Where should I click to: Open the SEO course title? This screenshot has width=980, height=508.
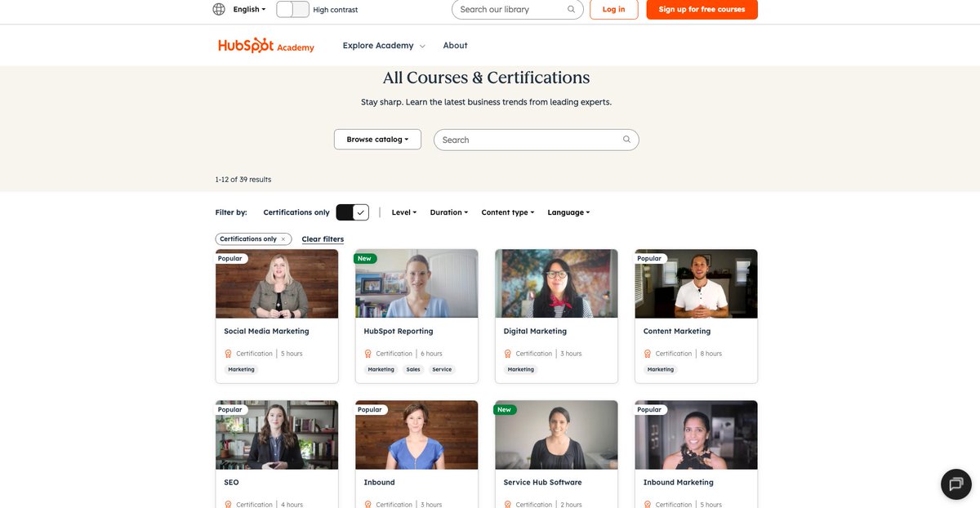231,483
